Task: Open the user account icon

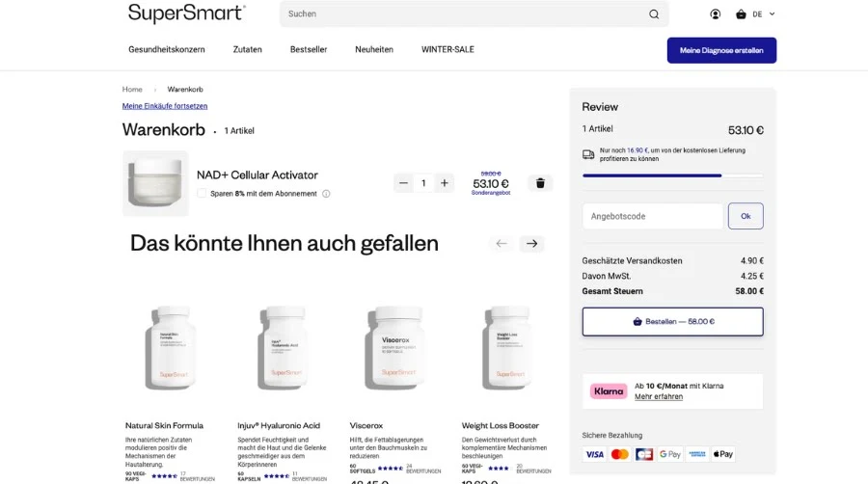Action: pos(716,14)
